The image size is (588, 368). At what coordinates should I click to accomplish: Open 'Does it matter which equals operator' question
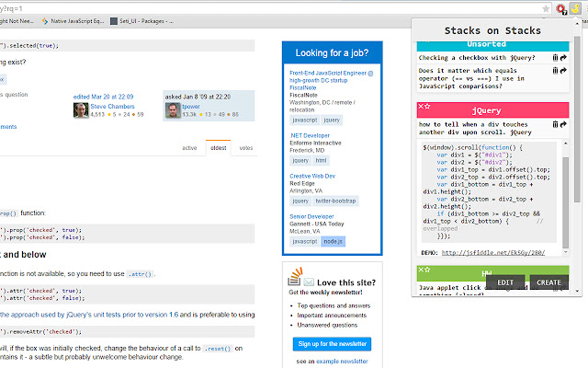pyautogui.click(x=471, y=78)
